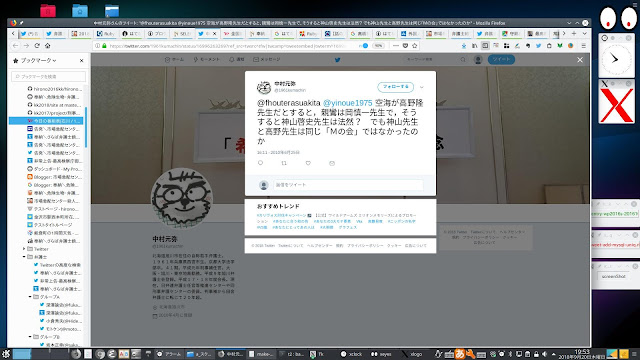Collapse the 弁護士 bookmark folder
The image size is (640, 360).
coord(24,257)
